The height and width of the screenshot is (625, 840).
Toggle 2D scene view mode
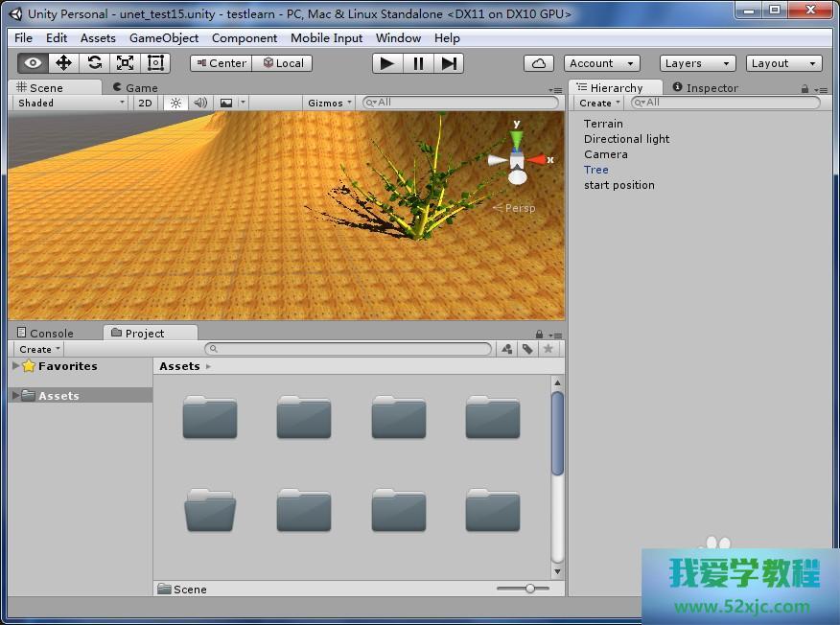145,103
